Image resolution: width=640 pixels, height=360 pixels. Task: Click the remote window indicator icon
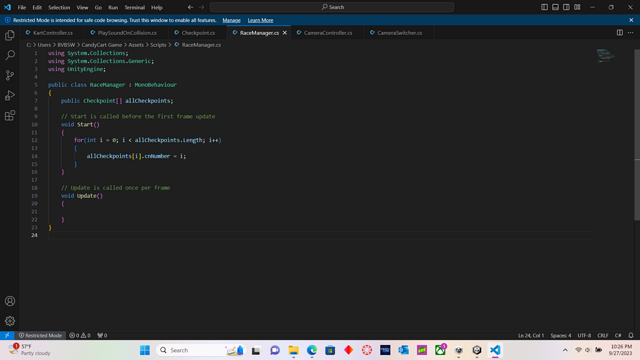coord(7,335)
